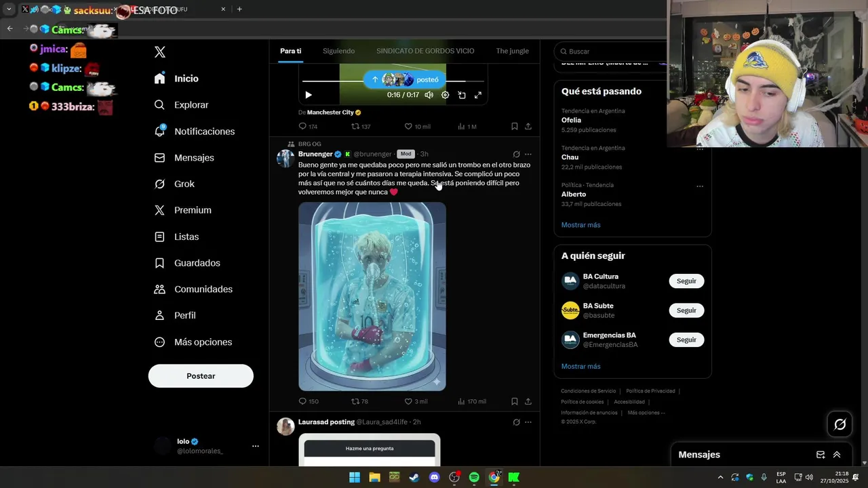Open a new browser tab
This screenshot has height=488, width=868.
[x=239, y=9]
